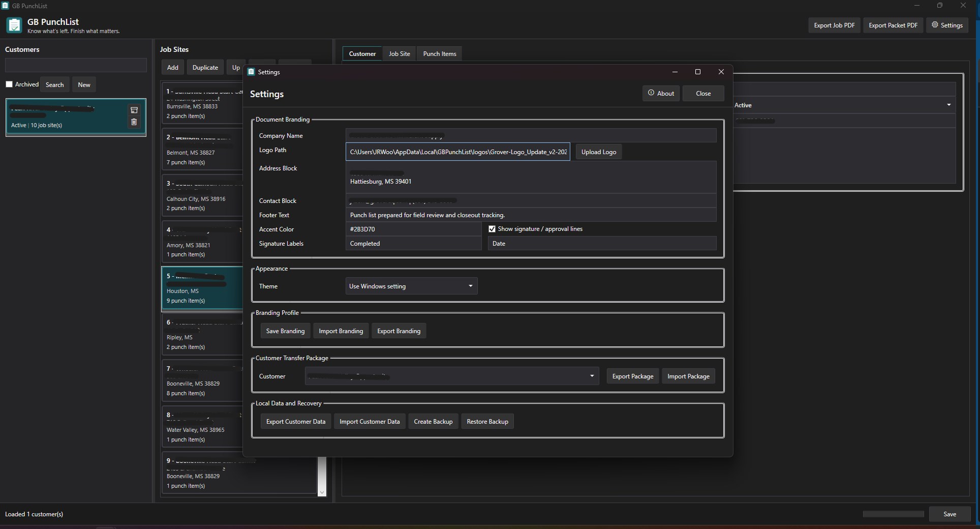Close the Settings panel with Close button

703,94
